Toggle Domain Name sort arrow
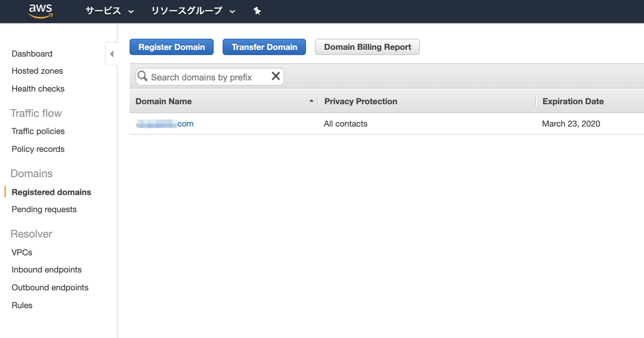This screenshot has width=644, height=338. [311, 101]
